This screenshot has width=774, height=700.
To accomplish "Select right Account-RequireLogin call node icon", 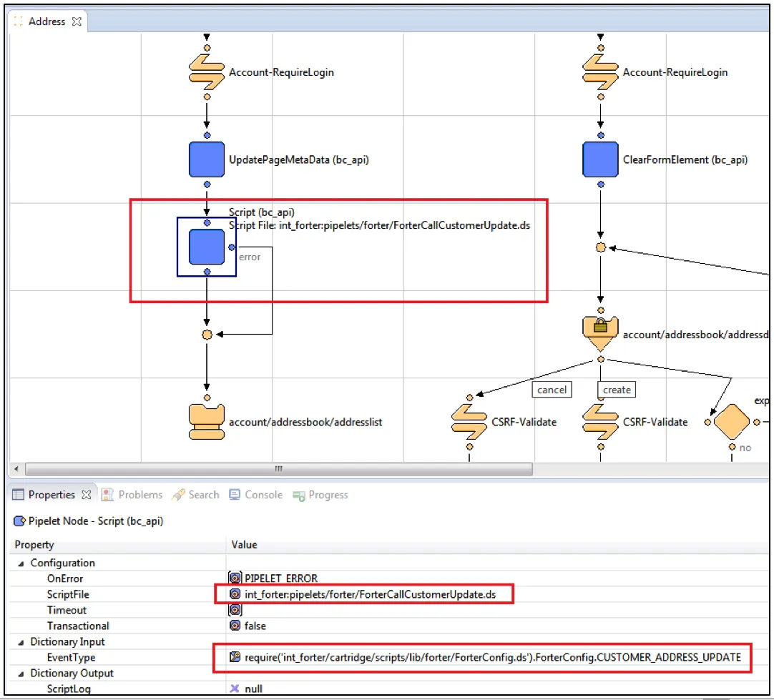I will click(x=600, y=72).
